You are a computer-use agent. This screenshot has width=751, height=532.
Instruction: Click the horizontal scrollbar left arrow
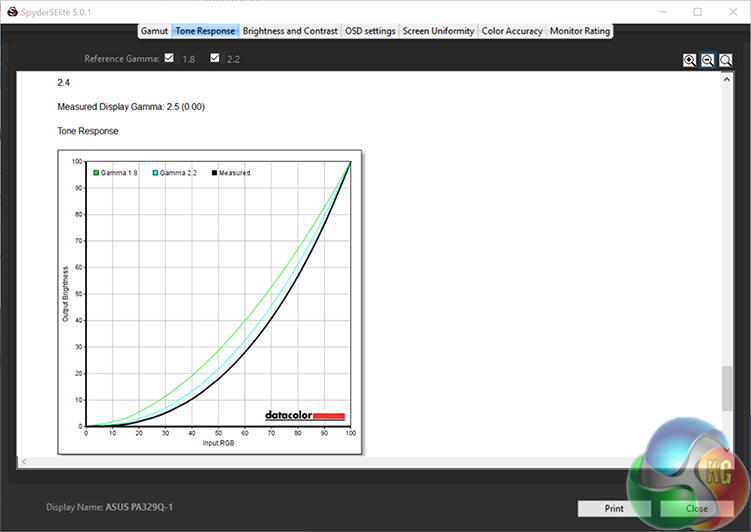(x=23, y=462)
